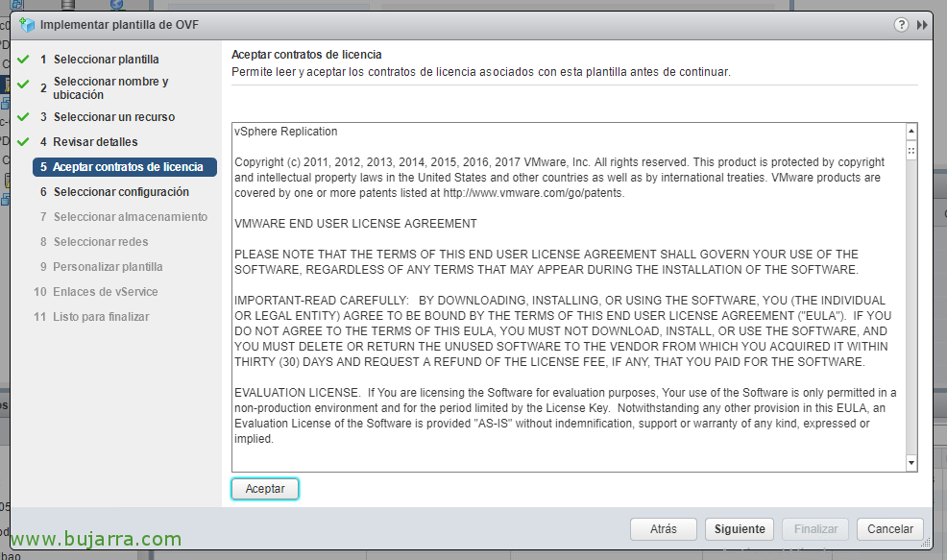Click step 7 Seleccionar almacenamiento
947x560 pixels.
click(x=124, y=217)
